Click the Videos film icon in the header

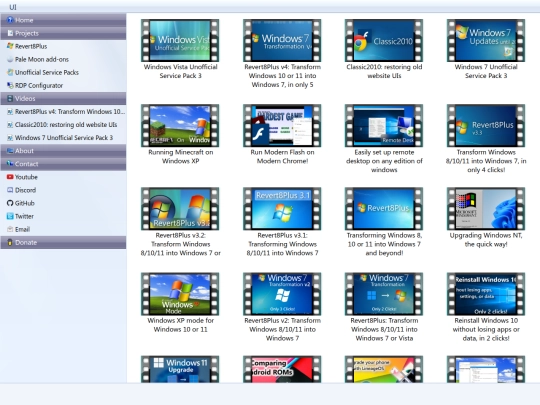[x=10, y=98]
